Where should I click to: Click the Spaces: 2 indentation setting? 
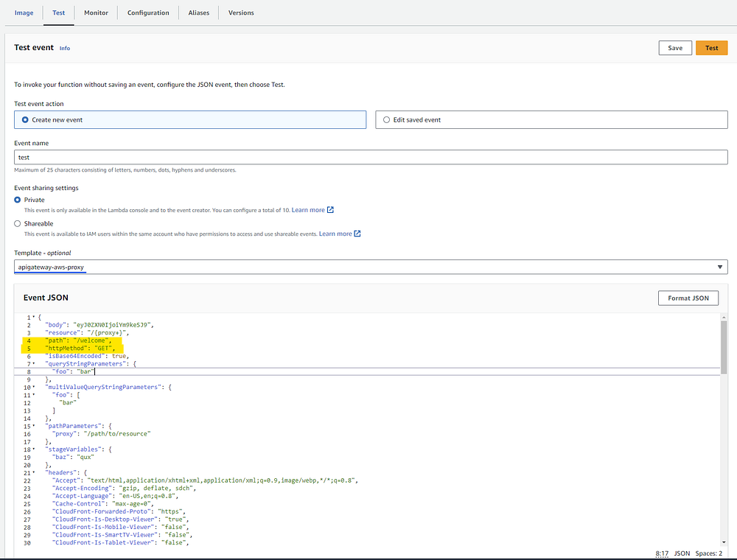tap(709, 553)
